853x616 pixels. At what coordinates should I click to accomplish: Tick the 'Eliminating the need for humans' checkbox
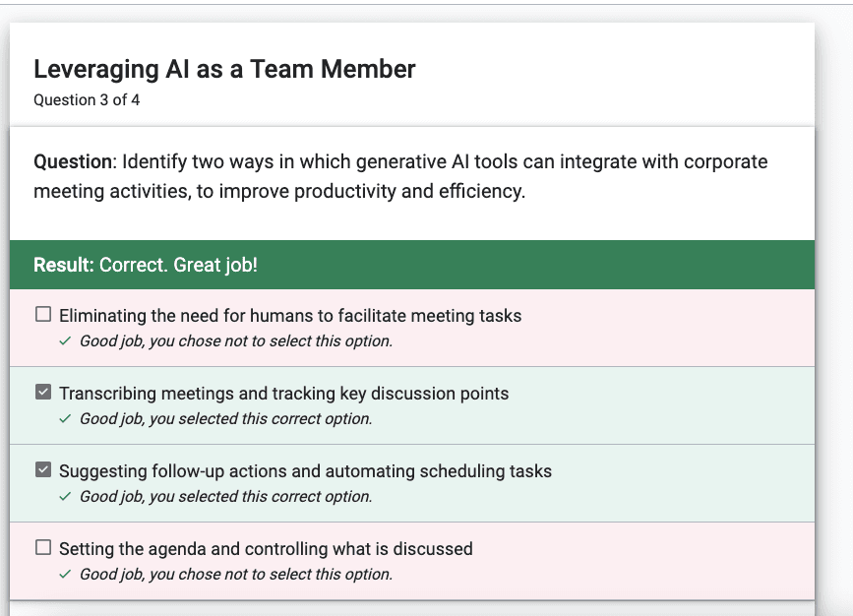click(x=43, y=314)
